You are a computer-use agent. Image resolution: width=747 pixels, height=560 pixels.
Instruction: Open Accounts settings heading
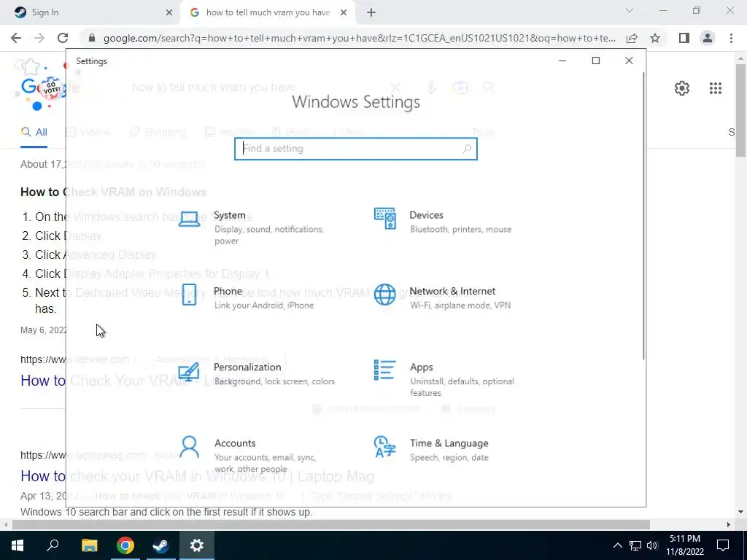point(235,443)
